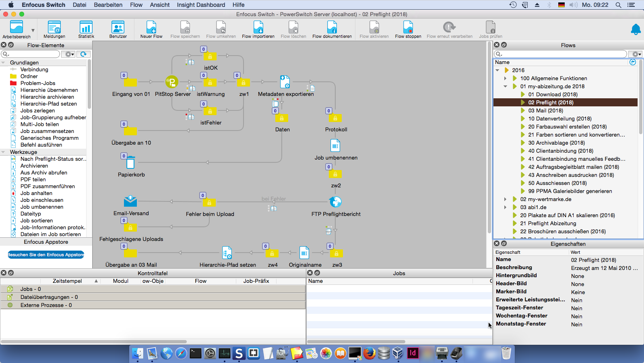Select the Metadaten exportieren element

(x=285, y=82)
